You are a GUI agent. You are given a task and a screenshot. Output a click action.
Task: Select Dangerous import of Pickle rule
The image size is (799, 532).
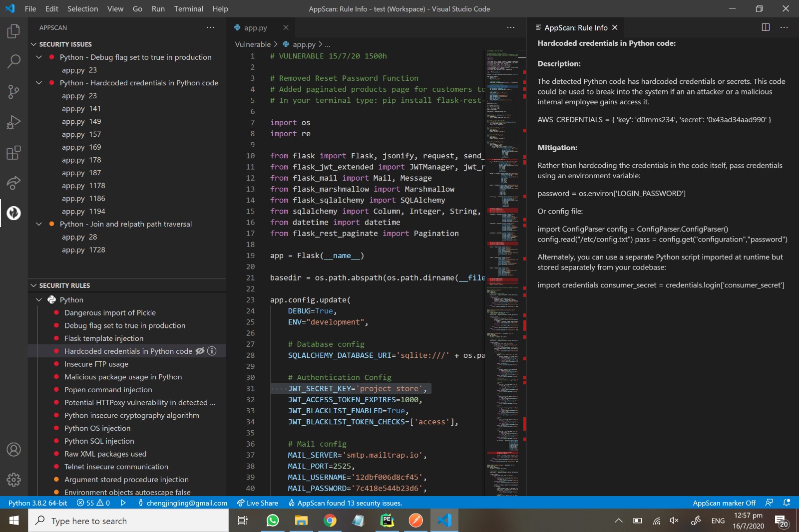[x=127, y=312]
